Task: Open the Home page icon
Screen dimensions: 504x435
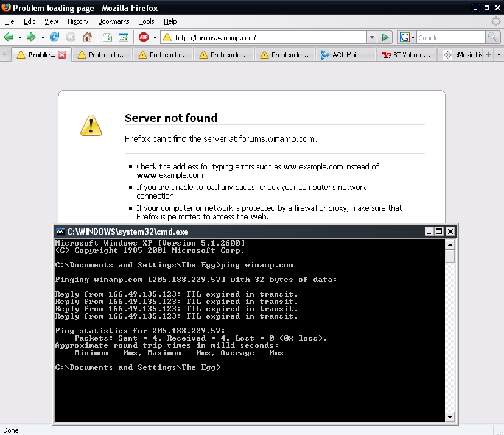Action: pyautogui.click(x=87, y=37)
